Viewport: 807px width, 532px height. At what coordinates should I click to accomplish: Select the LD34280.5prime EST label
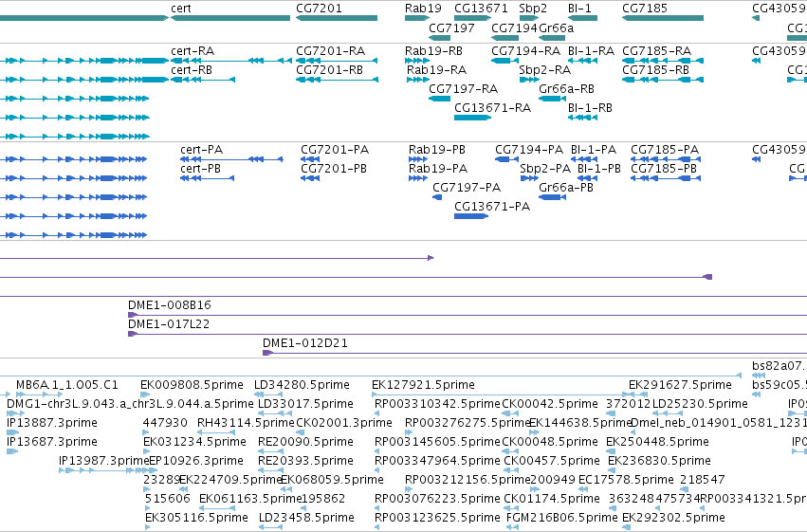[x=302, y=385]
